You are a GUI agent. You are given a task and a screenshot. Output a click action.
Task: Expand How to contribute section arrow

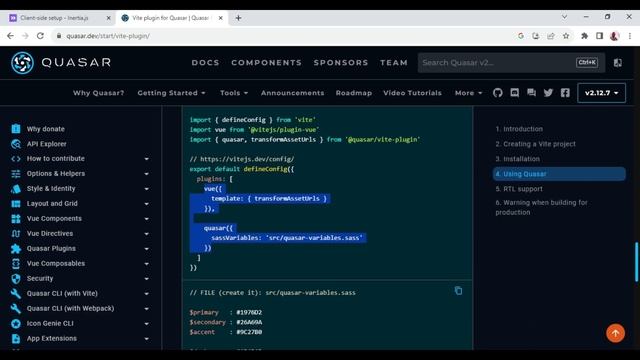click(x=147, y=159)
